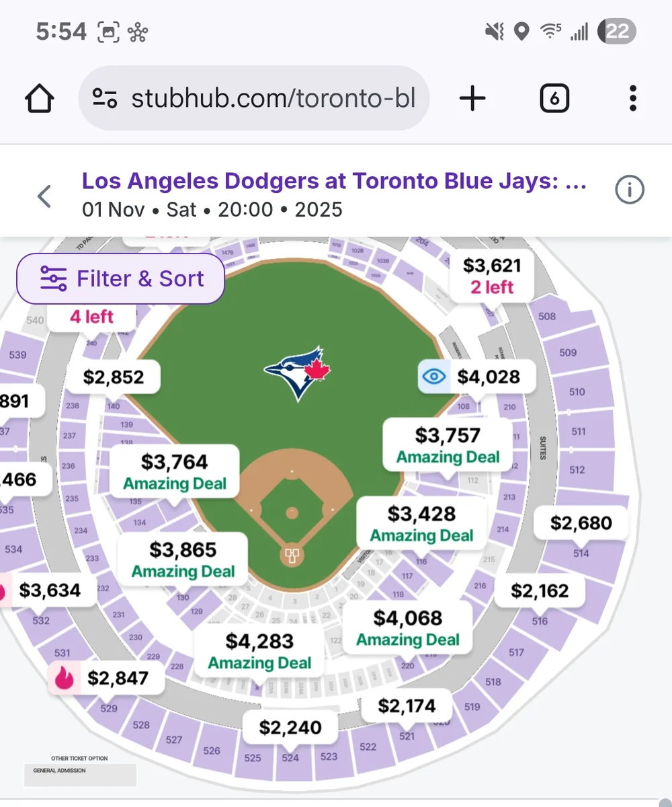The height and width of the screenshot is (807, 672).
Task: Select the $3,764 Amazing Deal price tag
Action: click(175, 471)
